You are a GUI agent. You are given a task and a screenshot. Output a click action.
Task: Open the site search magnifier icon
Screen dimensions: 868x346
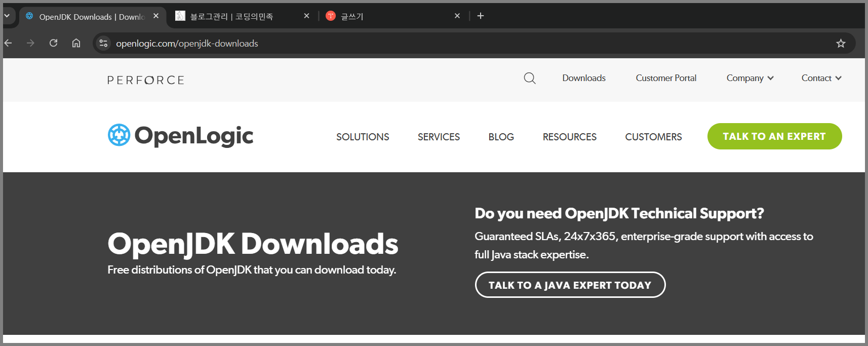pyautogui.click(x=530, y=78)
